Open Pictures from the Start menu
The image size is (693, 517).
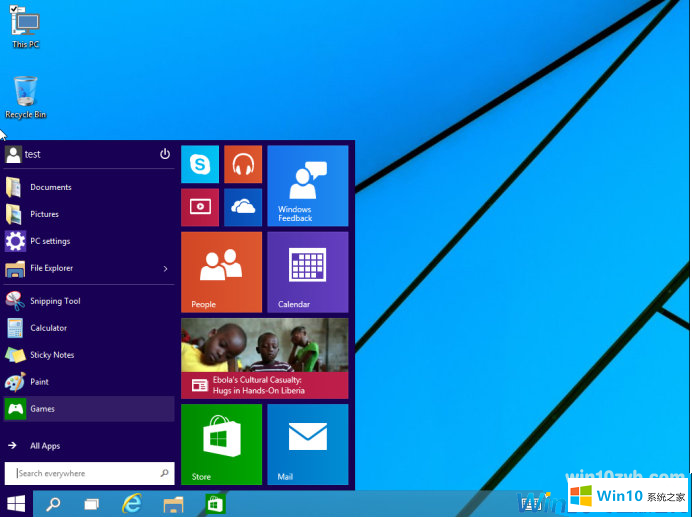tap(89, 214)
